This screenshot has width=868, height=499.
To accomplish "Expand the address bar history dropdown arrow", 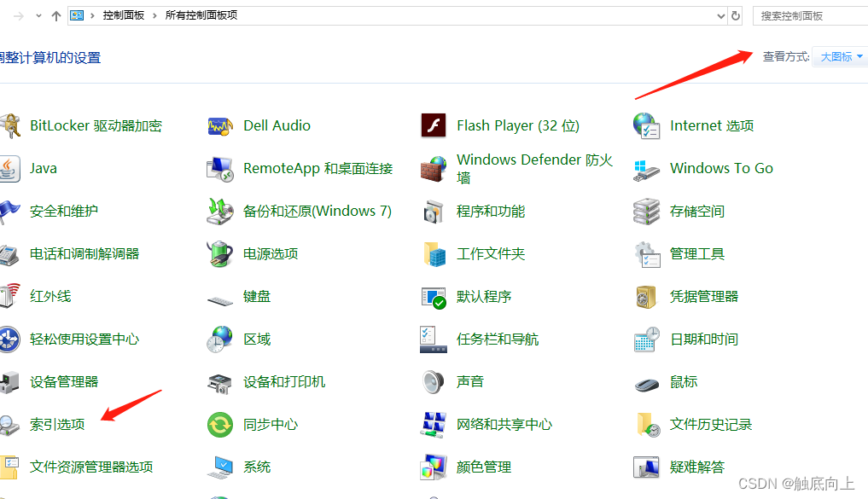I will 720,16.
